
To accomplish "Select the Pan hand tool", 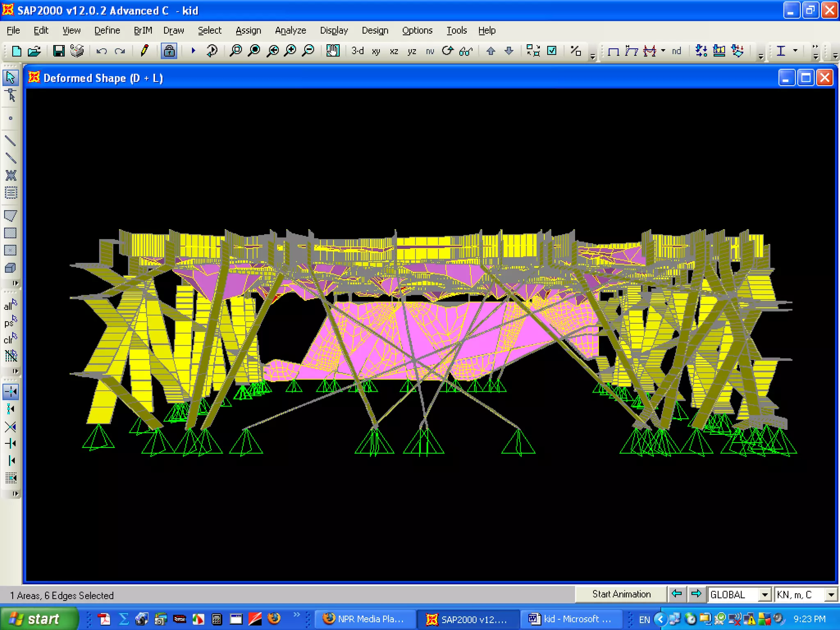I will coord(333,51).
